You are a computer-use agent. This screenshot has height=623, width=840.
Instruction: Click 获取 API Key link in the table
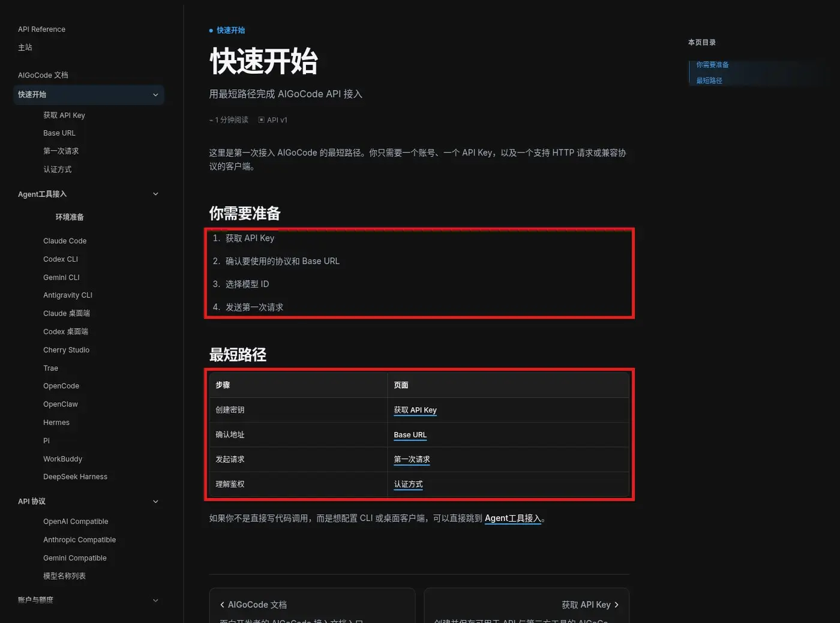pyautogui.click(x=415, y=411)
